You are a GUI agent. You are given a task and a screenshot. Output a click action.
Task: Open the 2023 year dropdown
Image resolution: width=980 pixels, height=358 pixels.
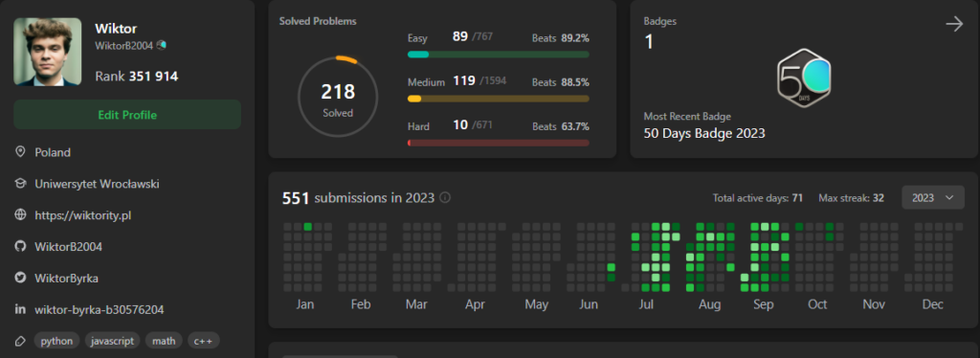pos(933,197)
